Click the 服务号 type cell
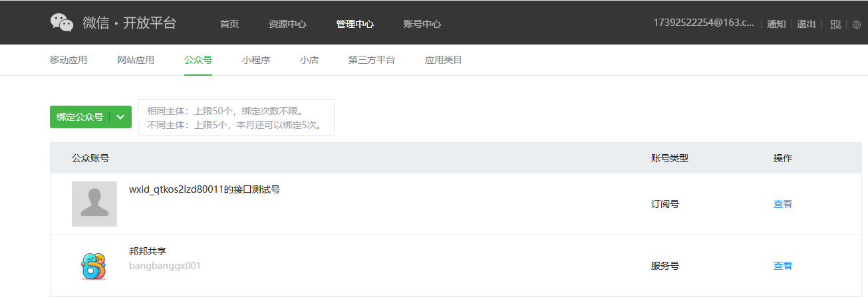This screenshot has width=868, height=299. coord(665,266)
